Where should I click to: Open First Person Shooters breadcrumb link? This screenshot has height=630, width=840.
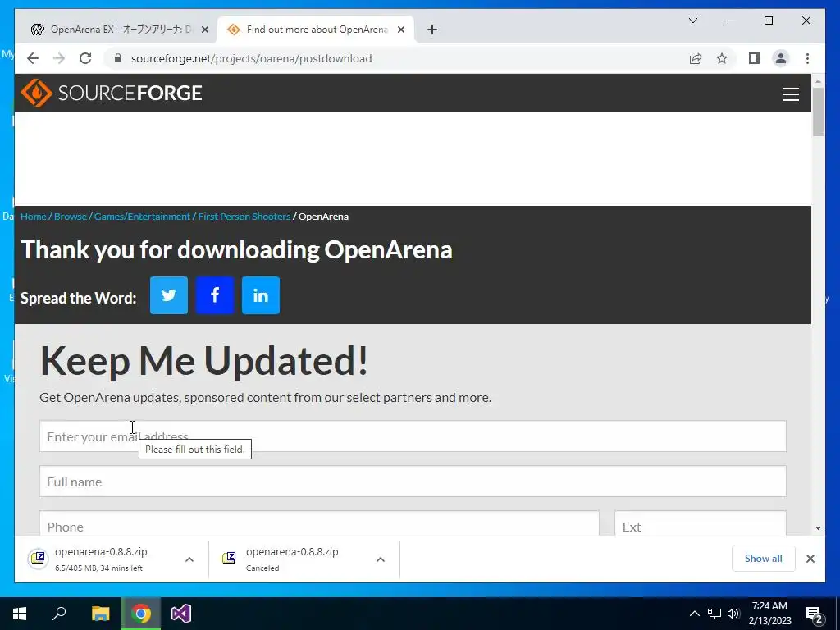pos(244,217)
